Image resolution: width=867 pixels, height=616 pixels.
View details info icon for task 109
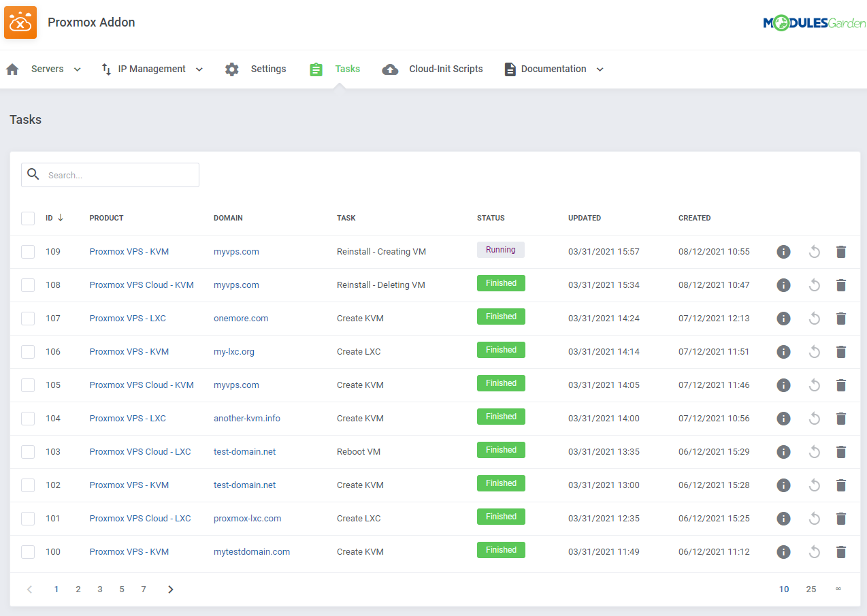783,252
